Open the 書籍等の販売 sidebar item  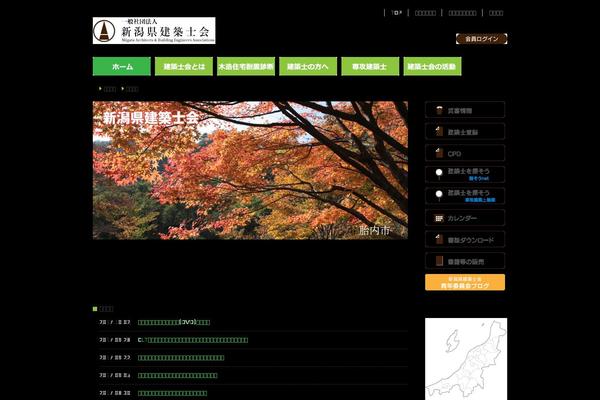465,261
